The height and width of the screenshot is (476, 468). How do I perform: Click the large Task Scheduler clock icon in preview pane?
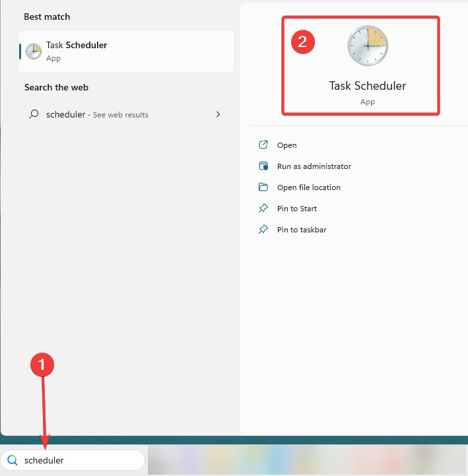point(368,46)
